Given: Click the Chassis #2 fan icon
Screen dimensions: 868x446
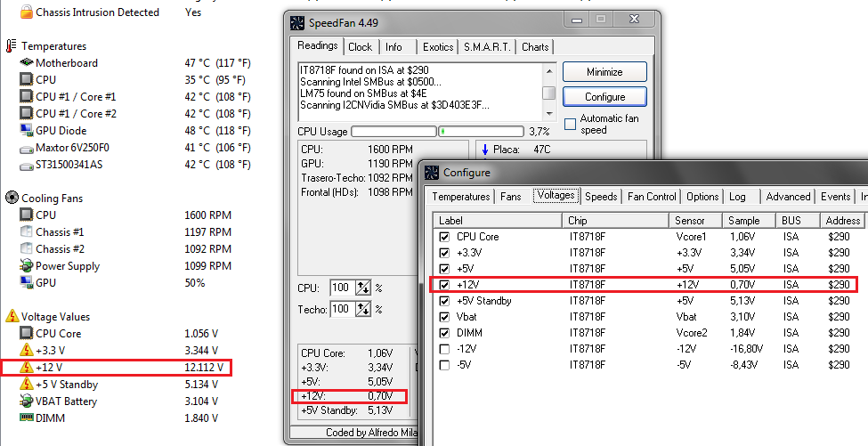Looking at the screenshot, I should point(26,249).
